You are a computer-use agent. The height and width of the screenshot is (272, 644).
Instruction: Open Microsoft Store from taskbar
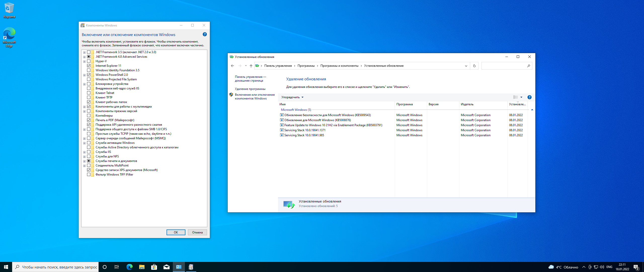point(154,267)
